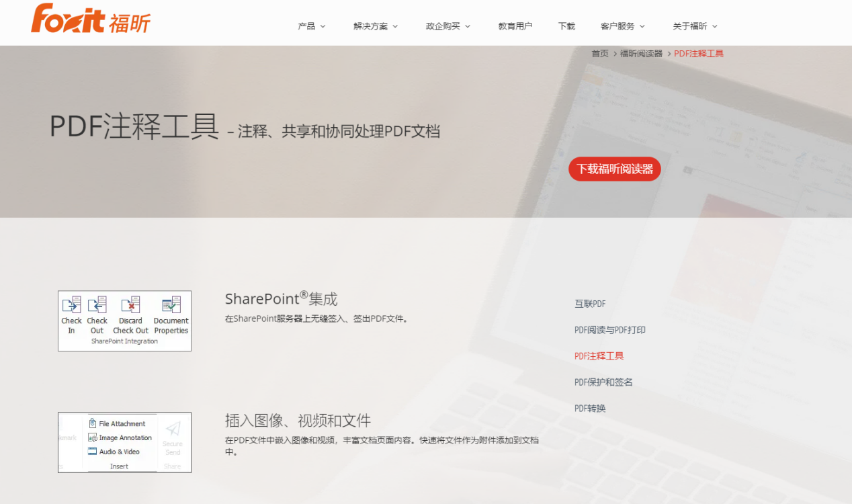
Task: Open the 客户服务 menu
Action: tap(617, 26)
